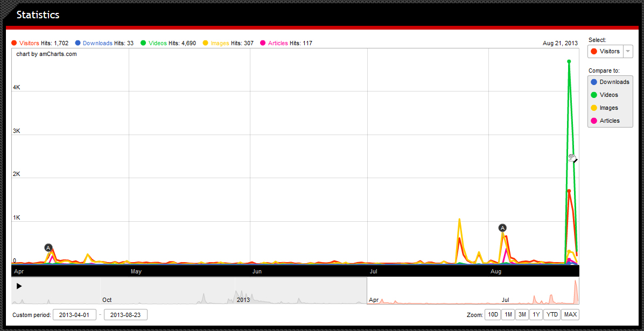Click the selected period area in the scrollbar chart
The image size is (644, 331).
click(473, 291)
